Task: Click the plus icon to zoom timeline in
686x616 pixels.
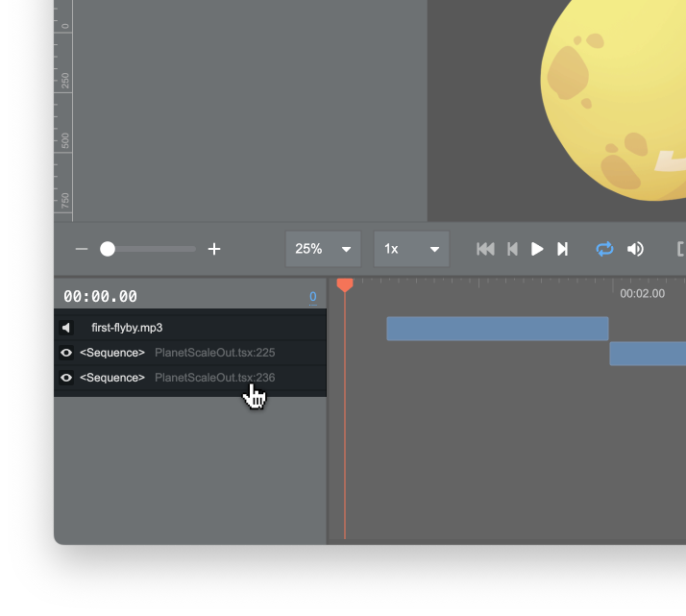Action: coord(214,249)
